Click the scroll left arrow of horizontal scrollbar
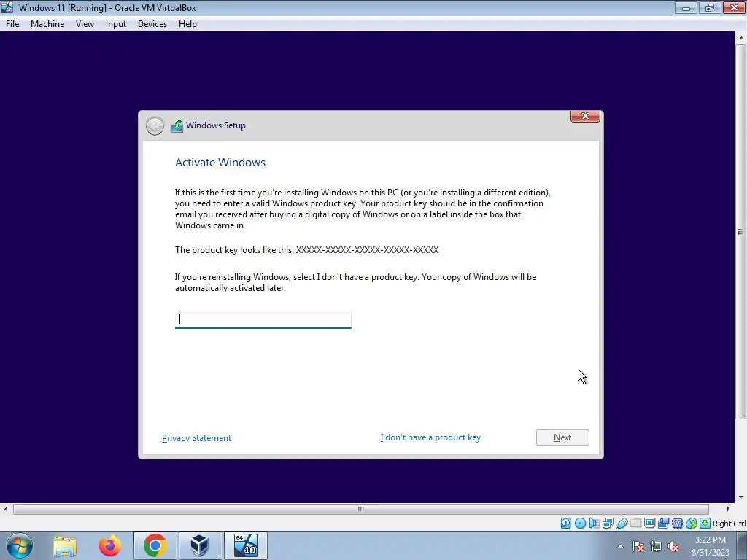 click(6, 509)
